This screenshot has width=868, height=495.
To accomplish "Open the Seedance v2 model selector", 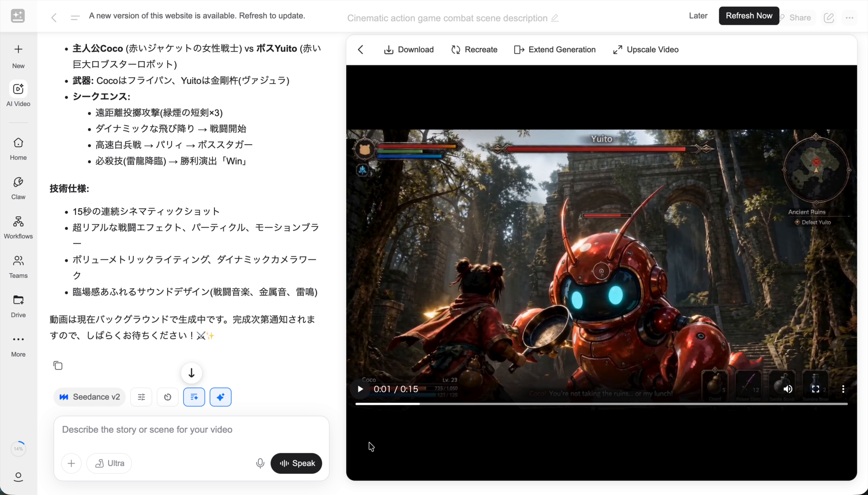I will point(89,397).
